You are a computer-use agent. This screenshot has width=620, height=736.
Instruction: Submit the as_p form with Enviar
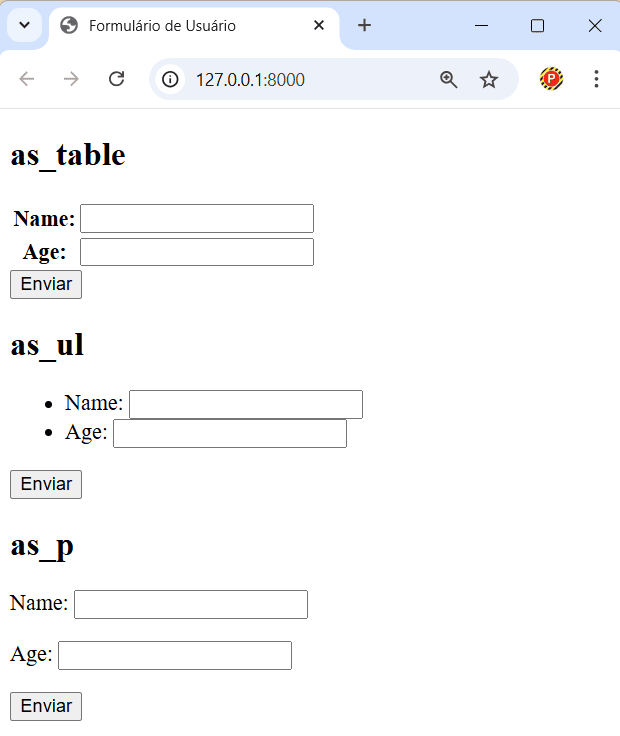click(46, 706)
